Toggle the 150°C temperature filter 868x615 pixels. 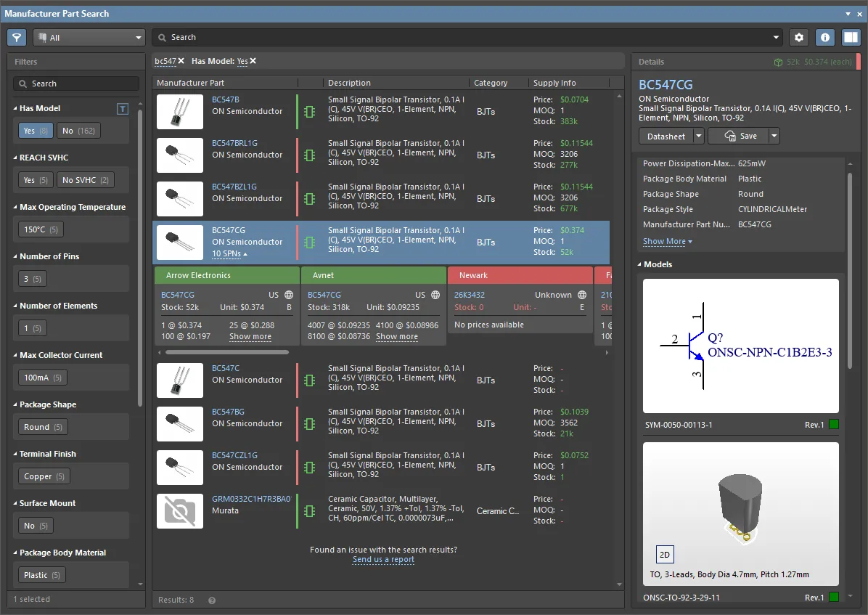pyautogui.click(x=41, y=229)
